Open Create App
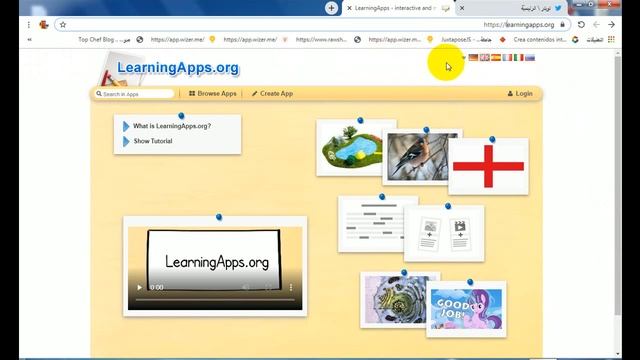 tap(272, 93)
